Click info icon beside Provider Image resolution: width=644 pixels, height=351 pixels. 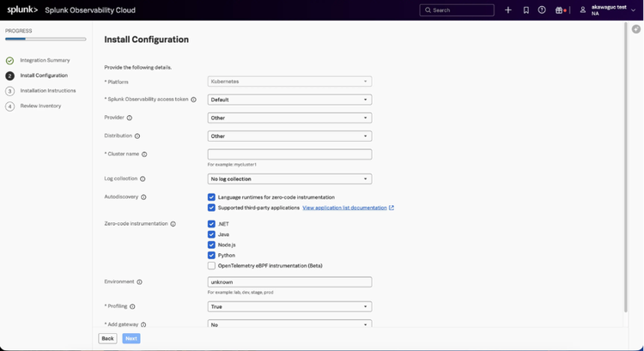[130, 118]
